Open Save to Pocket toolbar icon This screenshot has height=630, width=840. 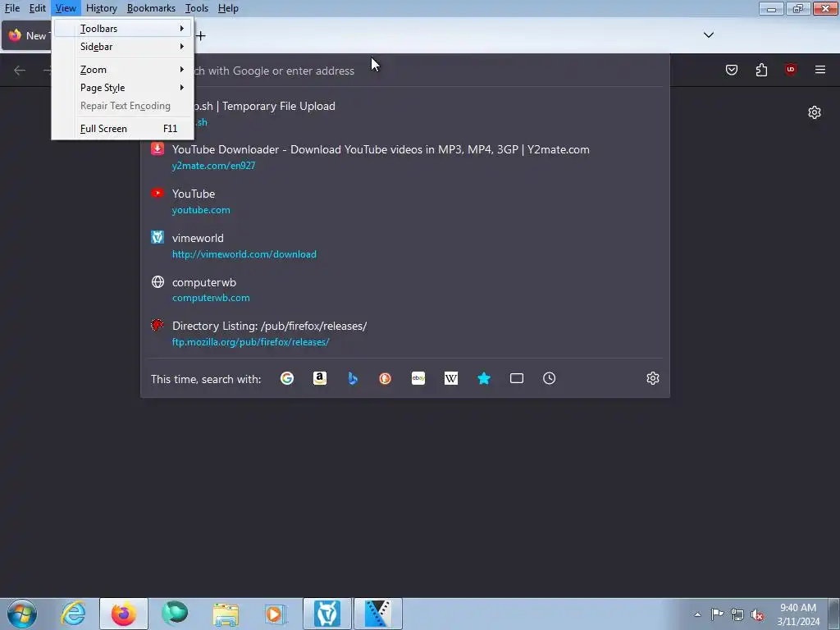point(732,70)
